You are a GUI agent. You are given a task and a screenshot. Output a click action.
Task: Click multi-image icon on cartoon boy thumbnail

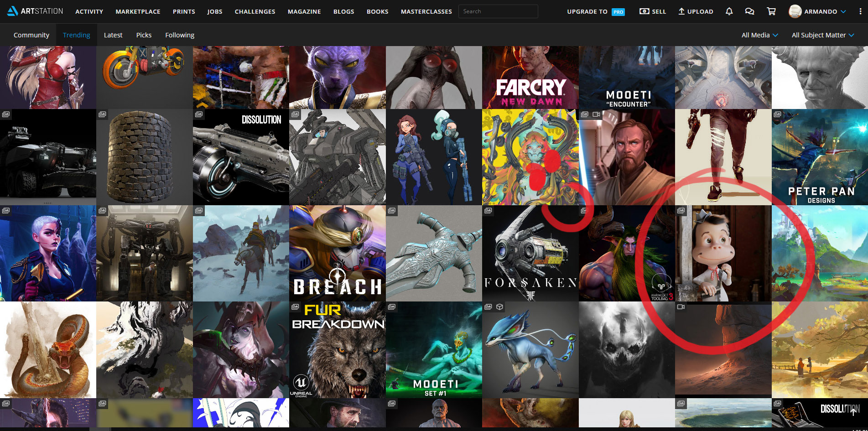681,210
